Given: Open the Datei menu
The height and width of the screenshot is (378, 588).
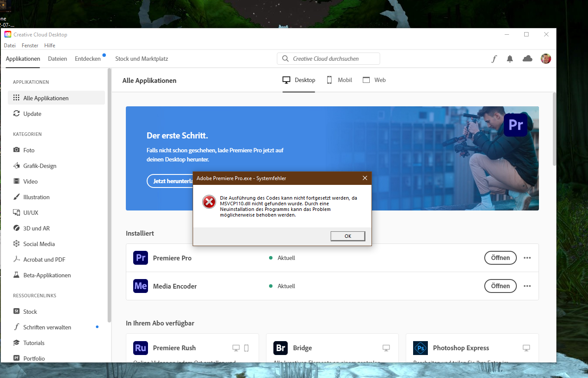Looking at the screenshot, I should coord(10,46).
